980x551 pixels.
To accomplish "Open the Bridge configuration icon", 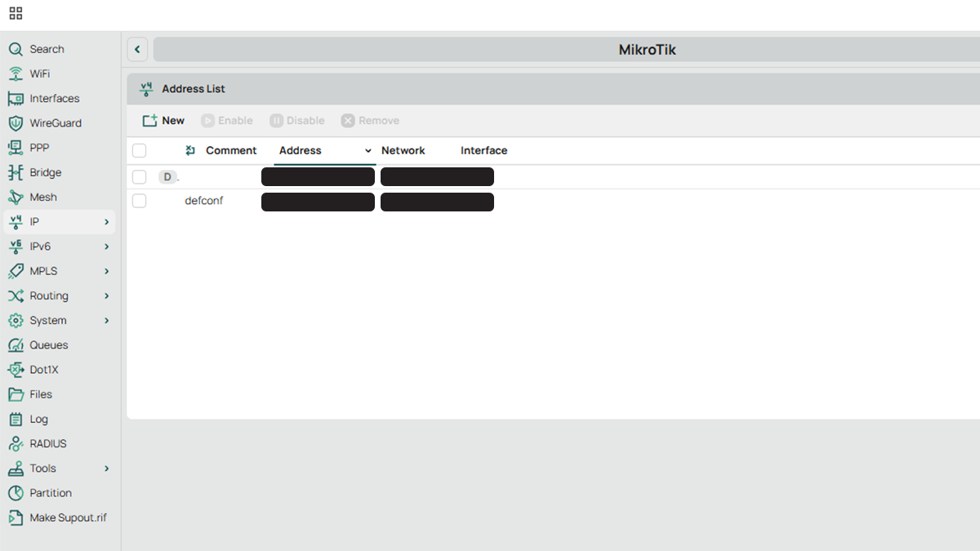I will tap(16, 172).
